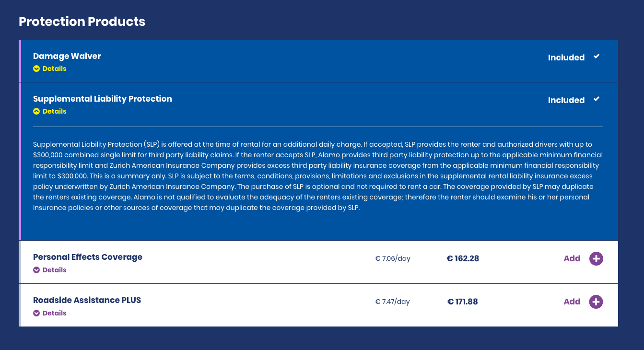Image resolution: width=644 pixels, height=350 pixels.
Task: Click the plus icon for Roadside Assistance PLUS
Action: 596,302
